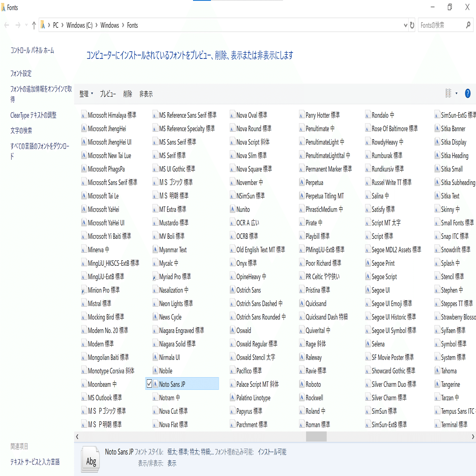Select the Ostrich Sans font icon
476x476 pixels.
click(233, 290)
